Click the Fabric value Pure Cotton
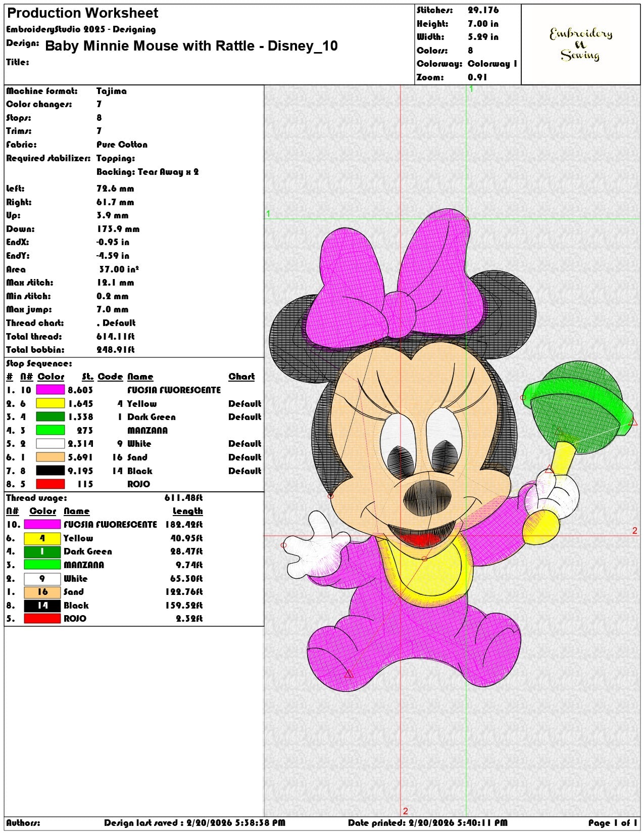The image size is (644, 834). (122, 145)
